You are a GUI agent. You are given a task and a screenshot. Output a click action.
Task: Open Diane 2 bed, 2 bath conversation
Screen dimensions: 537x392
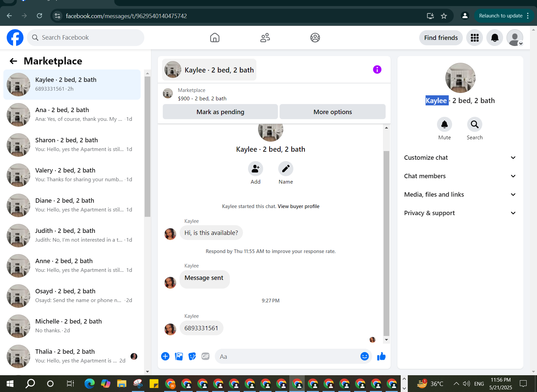72,205
